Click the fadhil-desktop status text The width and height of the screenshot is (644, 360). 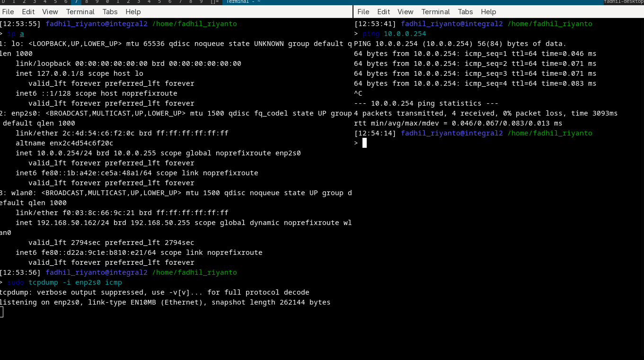(x=623, y=2)
